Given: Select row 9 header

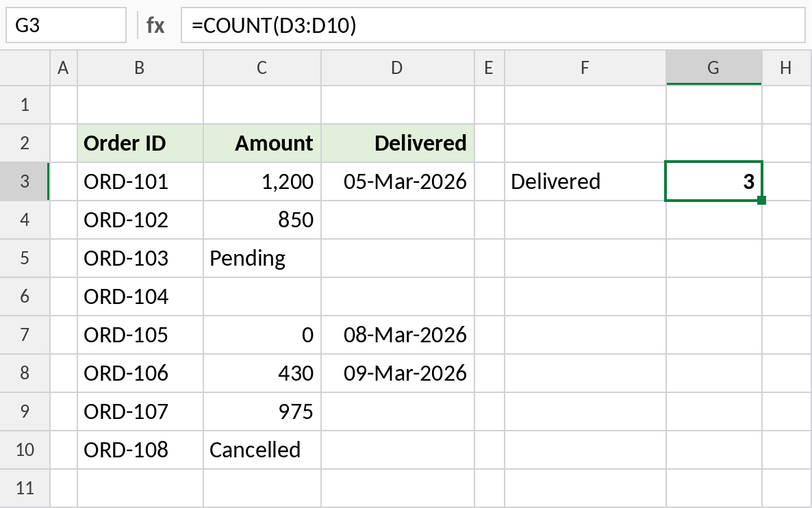Looking at the screenshot, I should point(25,411).
